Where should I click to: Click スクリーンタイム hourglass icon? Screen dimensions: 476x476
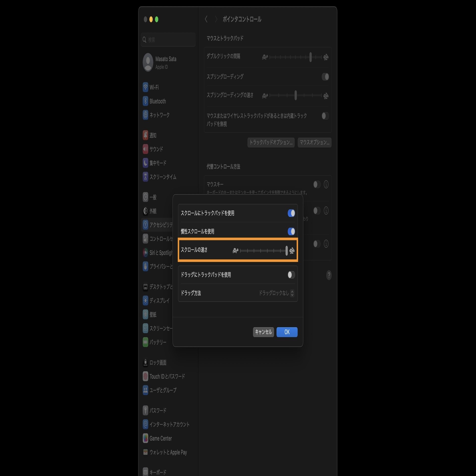click(x=145, y=177)
